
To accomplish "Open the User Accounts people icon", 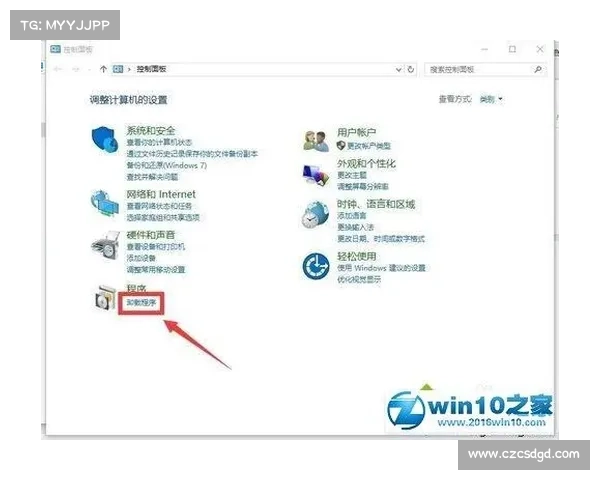I will click(x=316, y=141).
